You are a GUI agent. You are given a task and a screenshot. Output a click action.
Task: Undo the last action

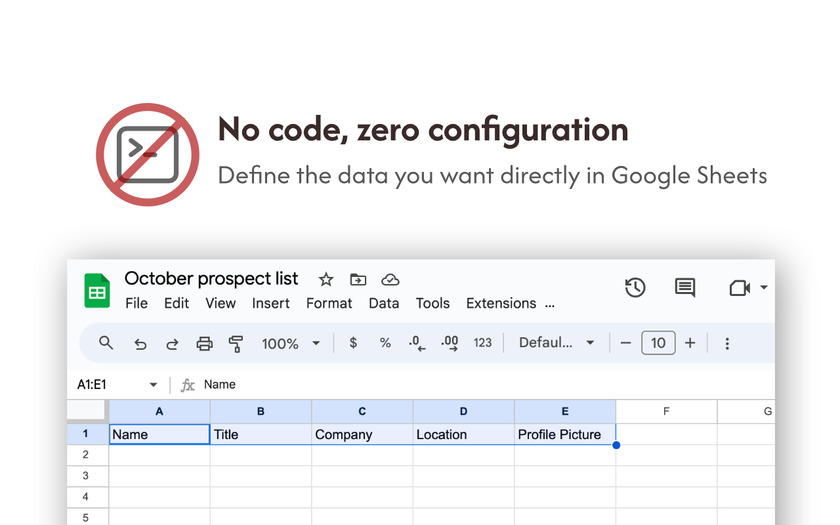pyautogui.click(x=140, y=343)
